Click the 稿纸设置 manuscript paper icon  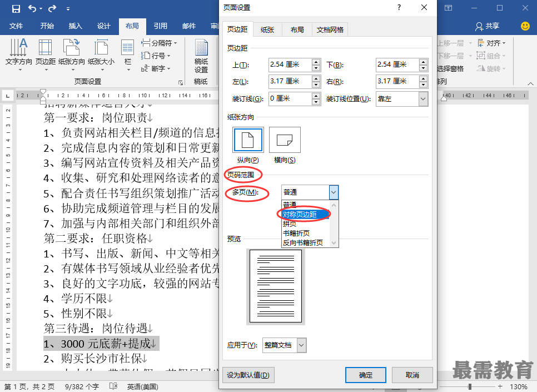point(201,56)
